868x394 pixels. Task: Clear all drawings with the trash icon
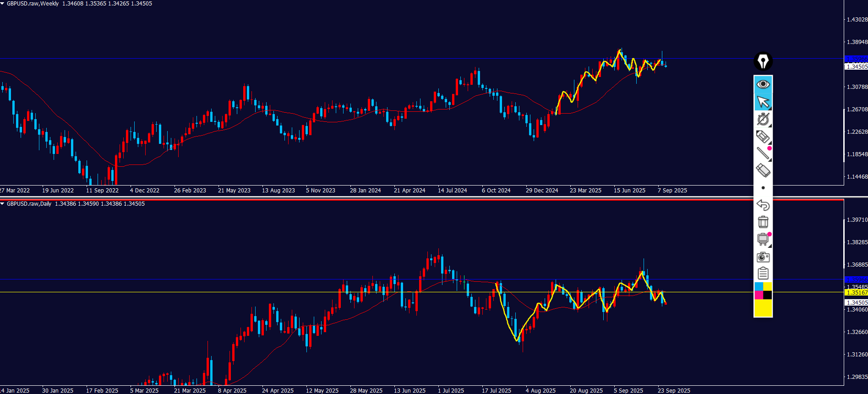pyautogui.click(x=763, y=222)
